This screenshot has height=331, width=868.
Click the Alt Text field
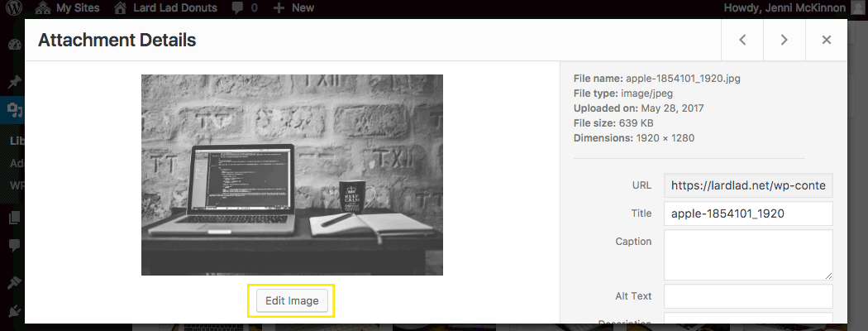[x=748, y=296]
